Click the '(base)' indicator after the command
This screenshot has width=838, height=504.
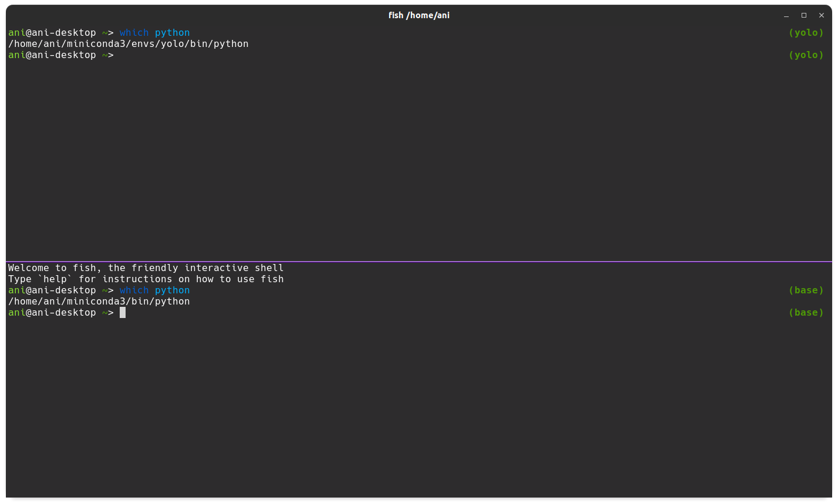click(806, 290)
